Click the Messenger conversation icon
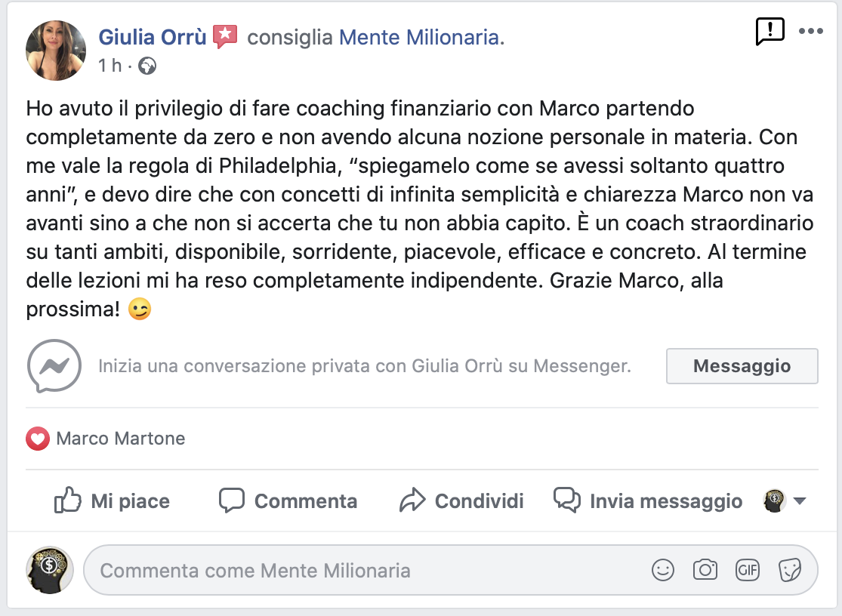The height and width of the screenshot is (616, 842). 54,366
